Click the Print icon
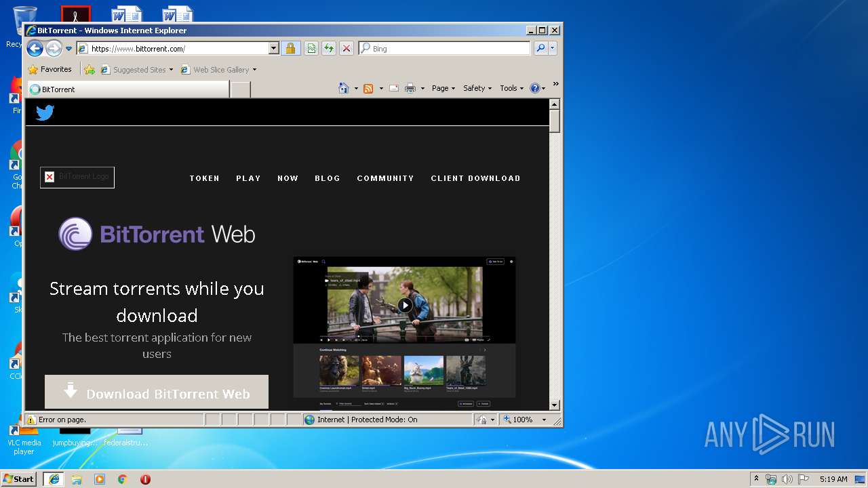Screen dimensions: 868x488 coord(410,88)
